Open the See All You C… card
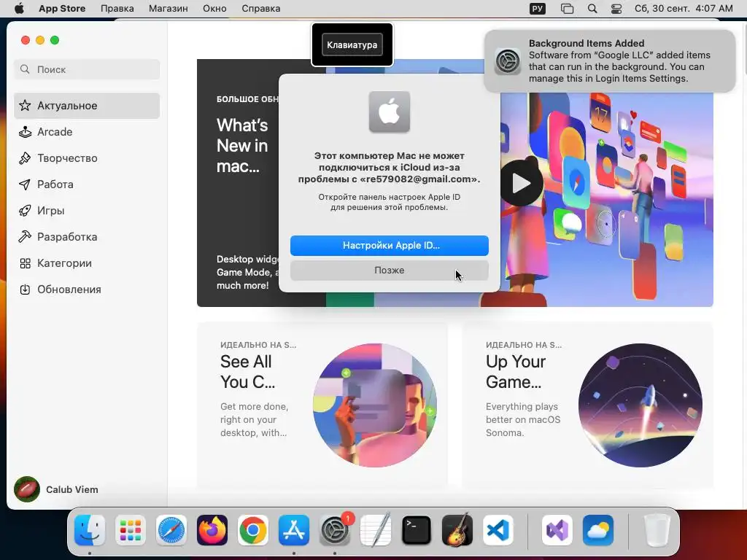This screenshot has width=747, height=560. [322, 405]
